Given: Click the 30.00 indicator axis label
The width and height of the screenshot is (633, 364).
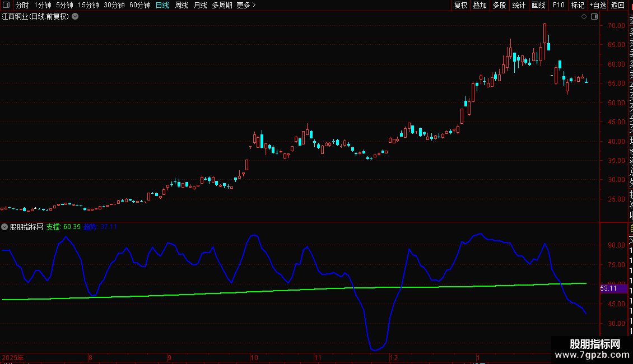Looking at the screenshot, I should point(616,323).
